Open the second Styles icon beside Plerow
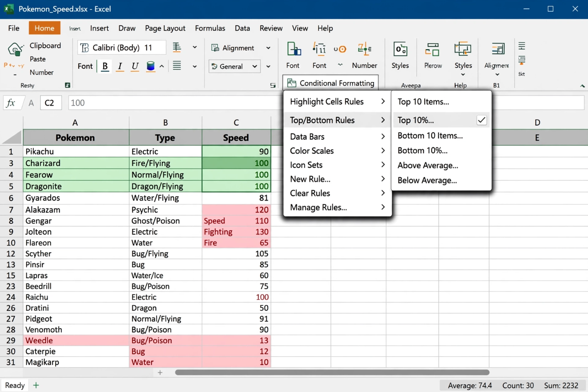The height and width of the screenshot is (392, 588). pyautogui.click(x=463, y=49)
